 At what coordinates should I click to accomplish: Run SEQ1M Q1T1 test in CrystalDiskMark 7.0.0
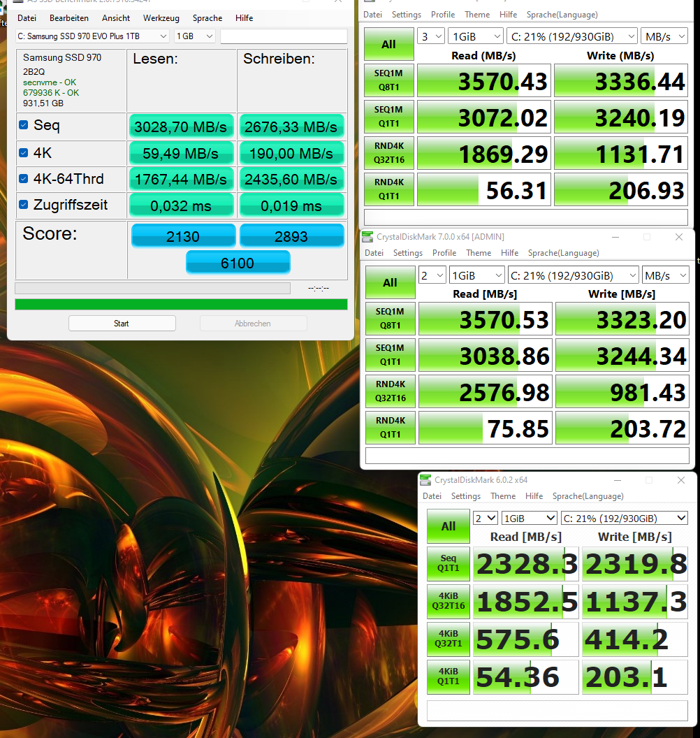click(x=390, y=355)
